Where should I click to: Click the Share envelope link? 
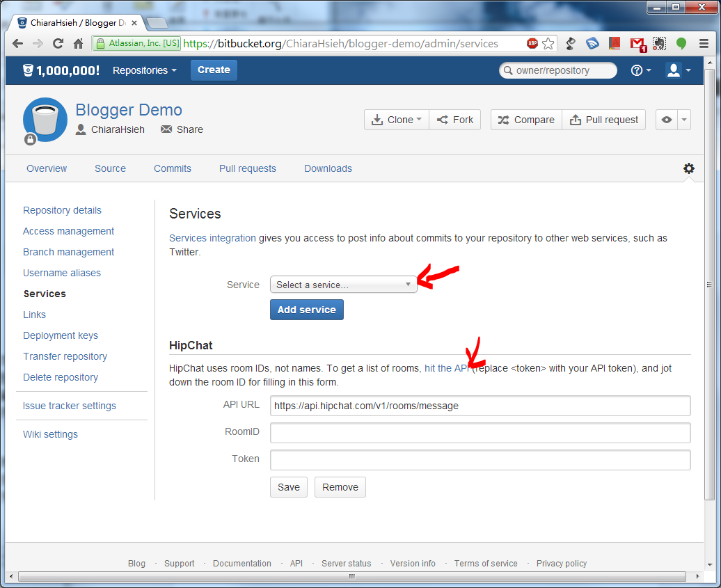pyautogui.click(x=182, y=129)
